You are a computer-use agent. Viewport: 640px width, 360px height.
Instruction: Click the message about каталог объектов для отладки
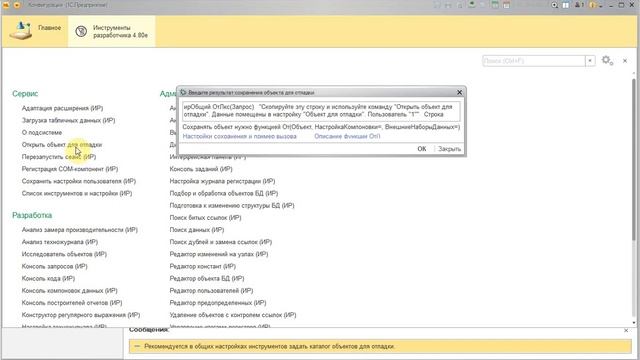point(269,347)
